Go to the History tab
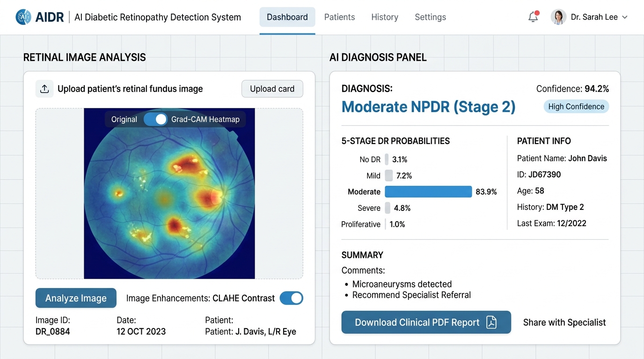The height and width of the screenshot is (359, 644). point(385,17)
